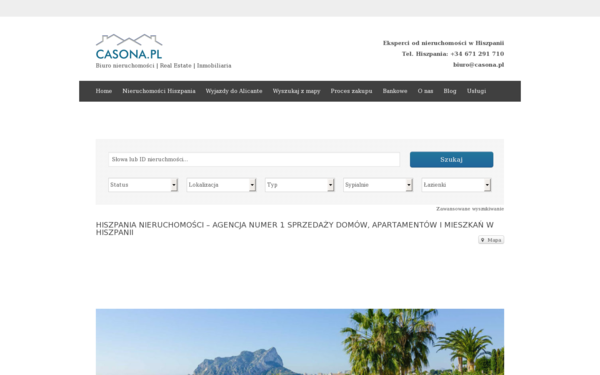
Task: Go to the O nas page
Action: 426,91
